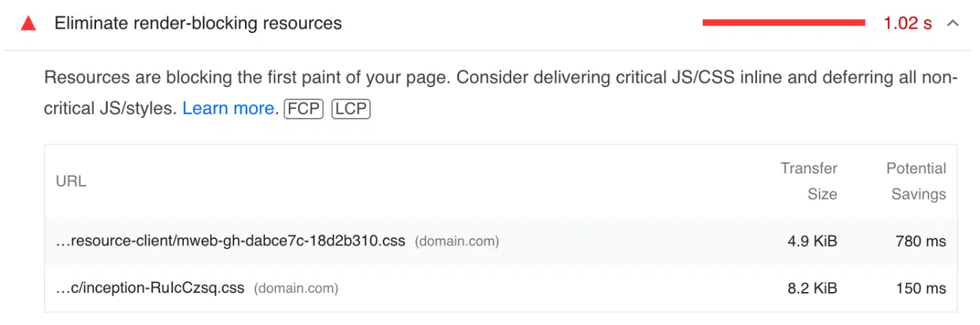The height and width of the screenshot is (325, 980).
Task: Open the 'Learn more' link
Action: point(229,108)
